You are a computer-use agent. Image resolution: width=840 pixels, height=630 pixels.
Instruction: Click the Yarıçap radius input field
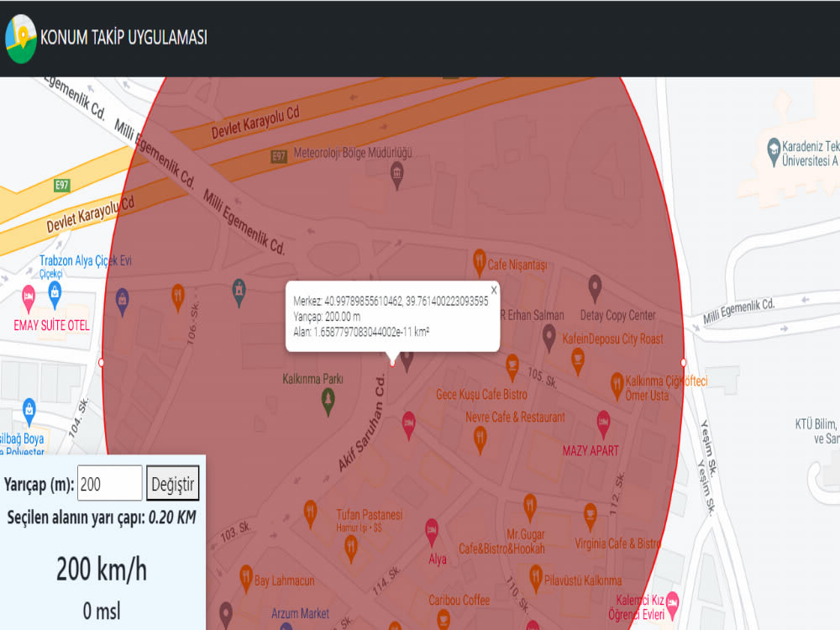[x=110, y=483]
